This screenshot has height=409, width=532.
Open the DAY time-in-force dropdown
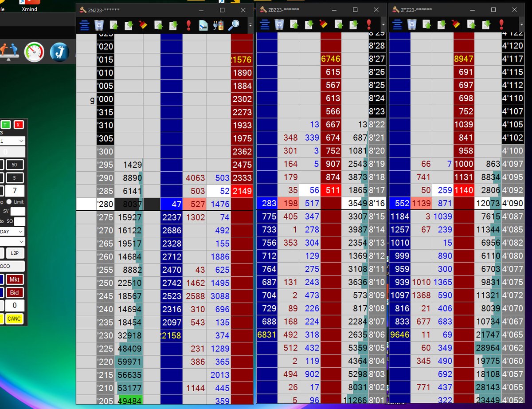[x=12, y=232]
